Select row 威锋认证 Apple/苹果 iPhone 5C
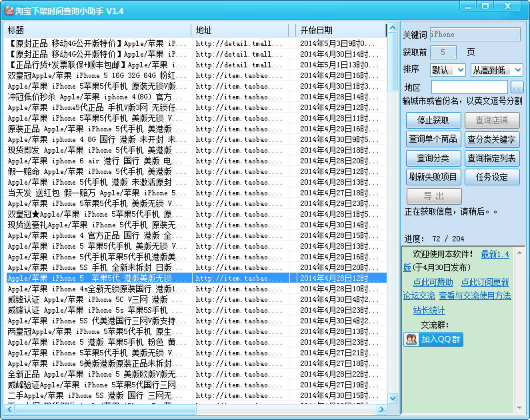Screen dimensions: 530x420 click(x=197, y=300)
